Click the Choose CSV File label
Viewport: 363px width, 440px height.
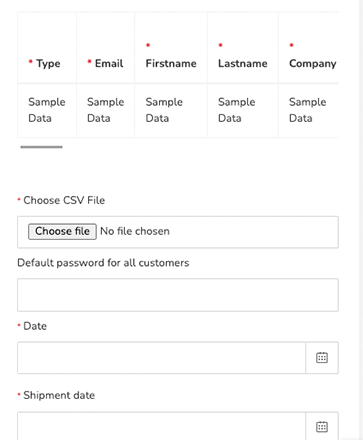(64, 200)
